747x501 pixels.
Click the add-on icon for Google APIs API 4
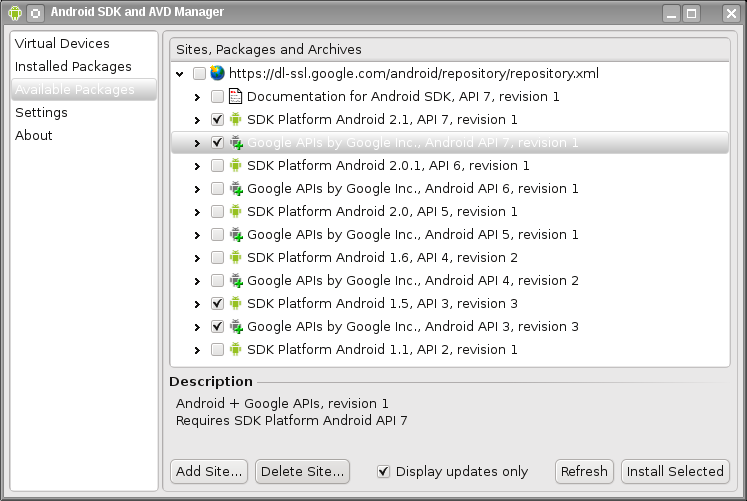click(236, 281)
